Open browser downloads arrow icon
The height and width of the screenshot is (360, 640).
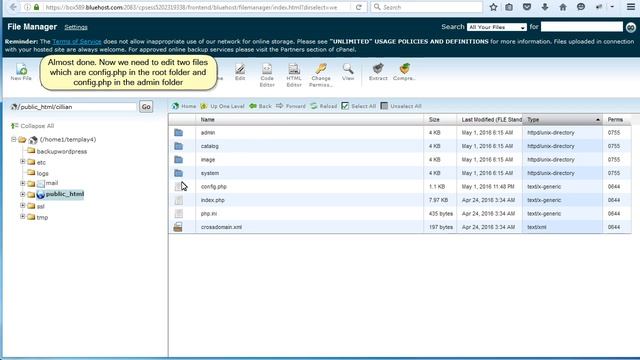pyautogui.click(x=545, y=7)
